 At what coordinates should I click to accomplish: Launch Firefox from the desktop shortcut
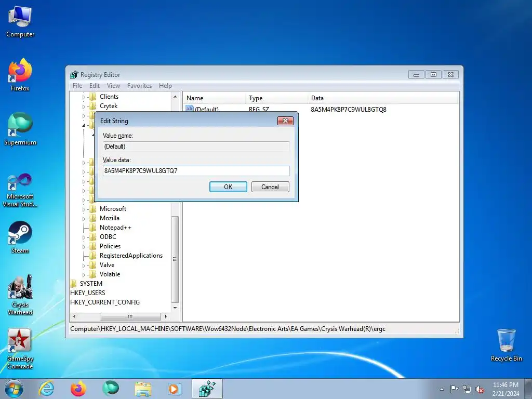point(20,75)
